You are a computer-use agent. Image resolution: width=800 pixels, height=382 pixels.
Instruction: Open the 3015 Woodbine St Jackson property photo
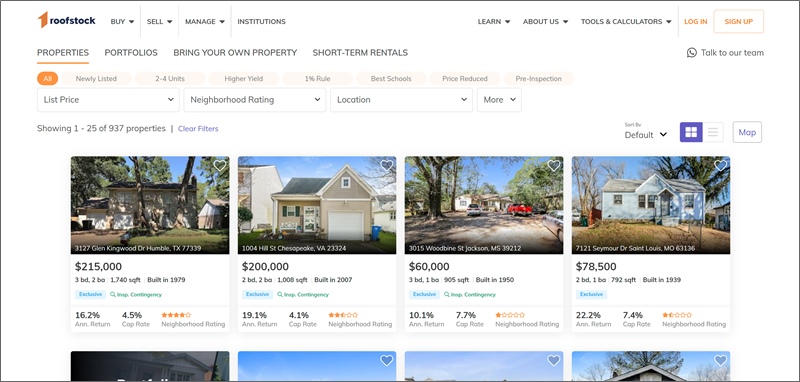pos(484,205)
